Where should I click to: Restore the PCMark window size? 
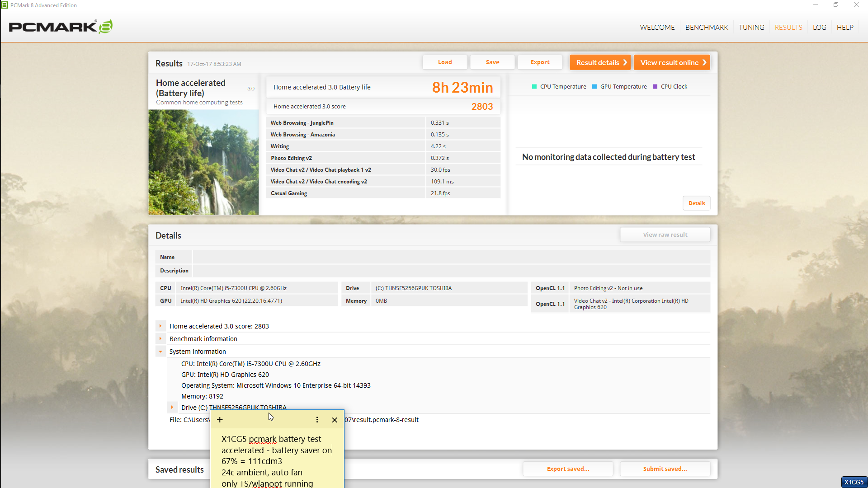coord(836,5)
